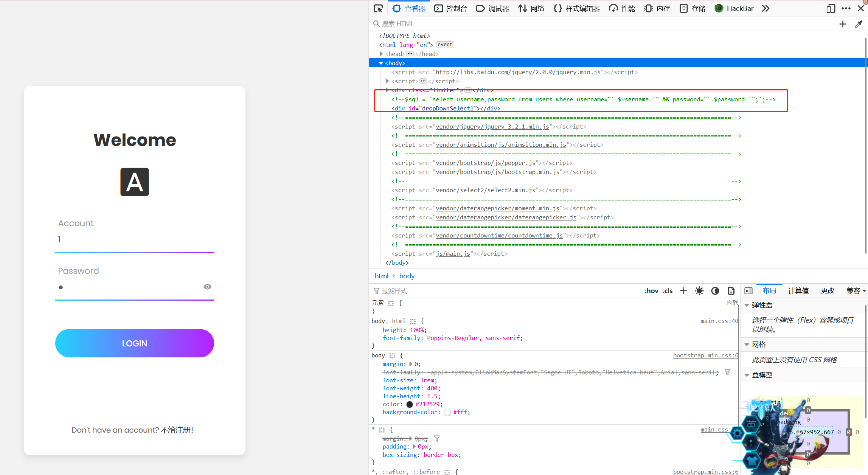This screenshot has height=475, width=868.
Task: Click filter icon on overridden font-family
Action: click(727, 373)
